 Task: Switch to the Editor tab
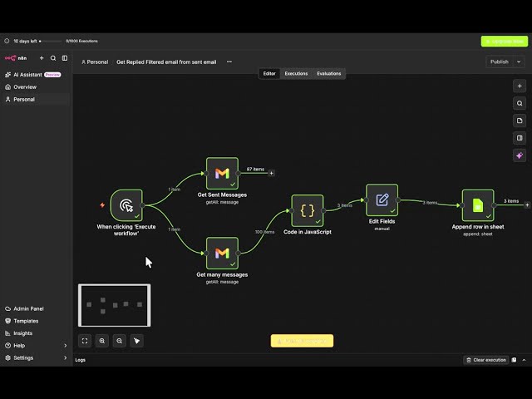269,73
